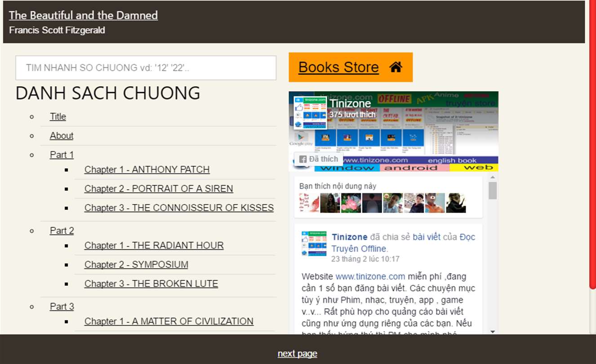596x364 pixels.
Task: Click the Bạn thích nội dung này text
Action: pos(338,186)
